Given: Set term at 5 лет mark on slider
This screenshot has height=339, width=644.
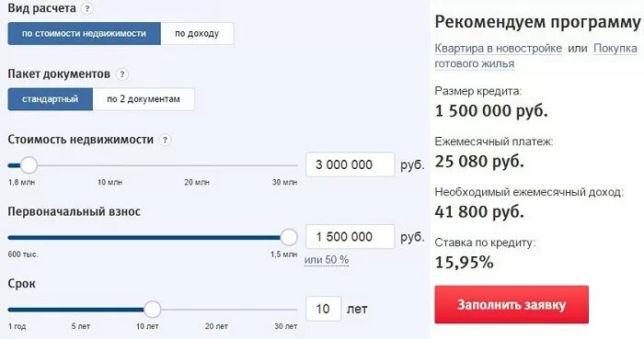Looking at the screenshot, I should [x=81, y=310].
